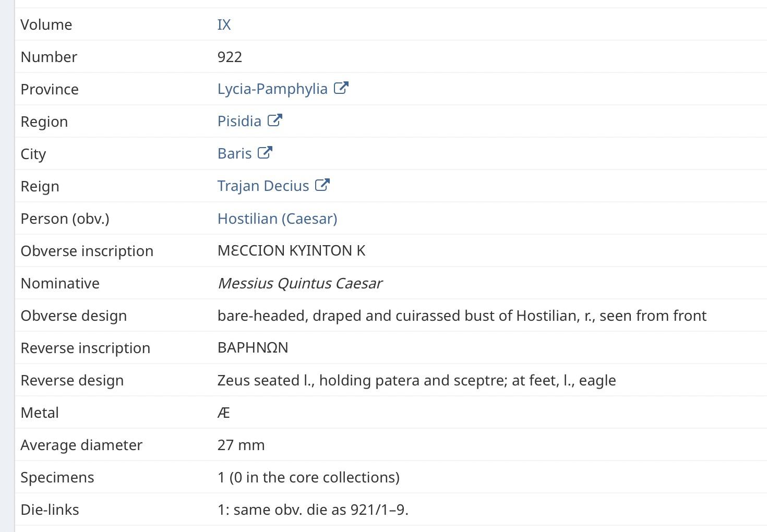Open the Hostilian (Caesar) person link
The height and width of the screenshot is (532, 767).
(277, 219)
